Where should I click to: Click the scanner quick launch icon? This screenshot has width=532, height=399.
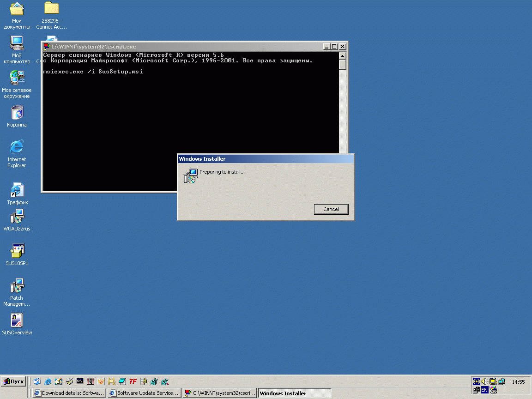(x=69, y=381)
